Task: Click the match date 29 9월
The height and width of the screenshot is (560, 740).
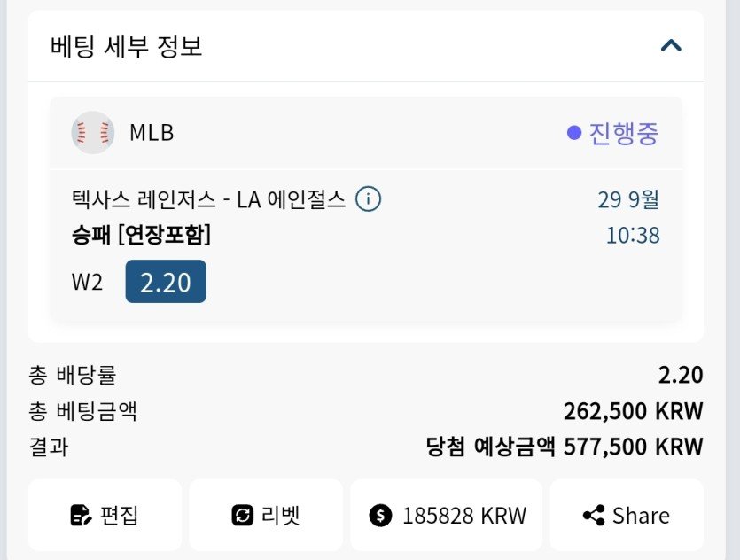Action: (627, 199)
